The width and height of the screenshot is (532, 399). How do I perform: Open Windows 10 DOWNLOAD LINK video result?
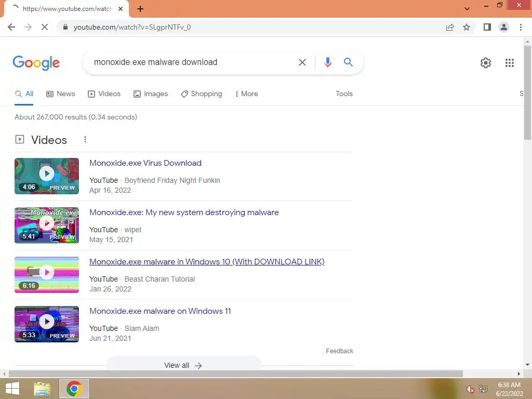[207, 262]
